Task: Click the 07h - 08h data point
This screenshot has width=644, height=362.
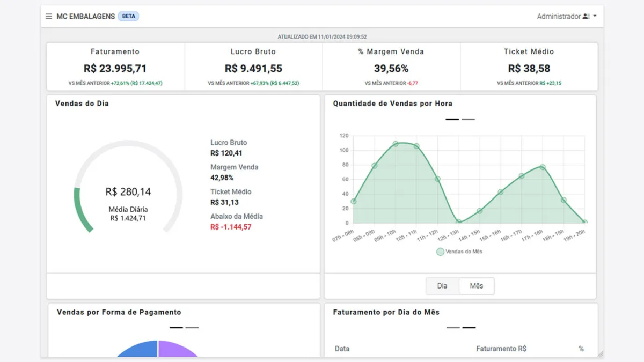Action: coord(353,202)
